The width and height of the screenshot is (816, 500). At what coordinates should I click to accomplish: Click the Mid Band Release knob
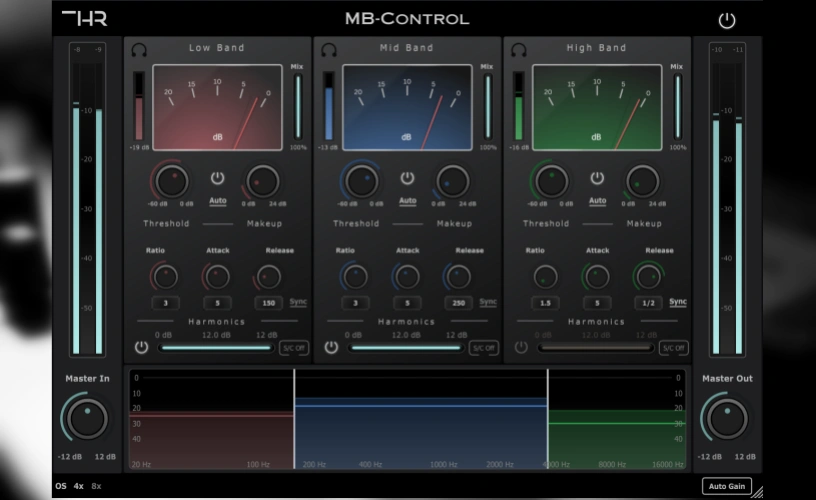pyautogui.click(x=458, y=277)
